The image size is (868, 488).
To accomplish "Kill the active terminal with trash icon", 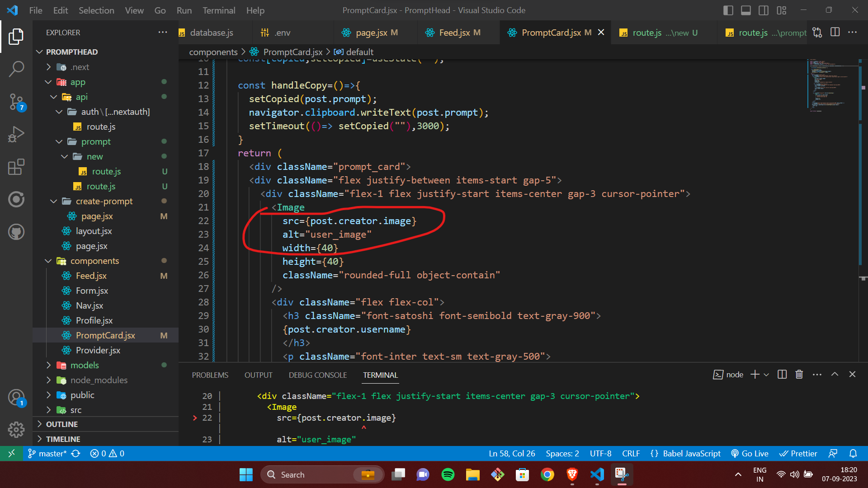I will pyautogui.click(x=799, y=375).
